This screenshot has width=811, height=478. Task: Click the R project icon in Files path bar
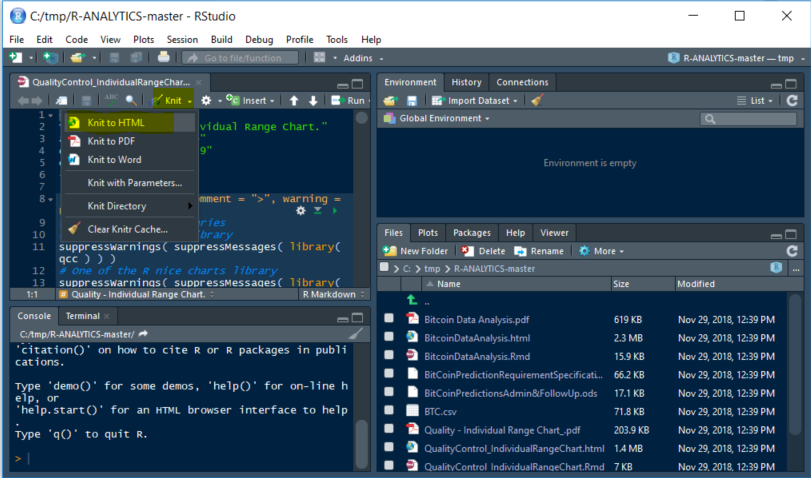click(776, 267)
